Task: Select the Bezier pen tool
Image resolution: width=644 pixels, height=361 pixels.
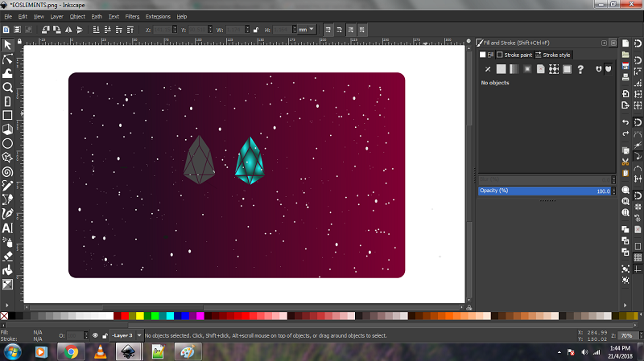Action: 7,199
